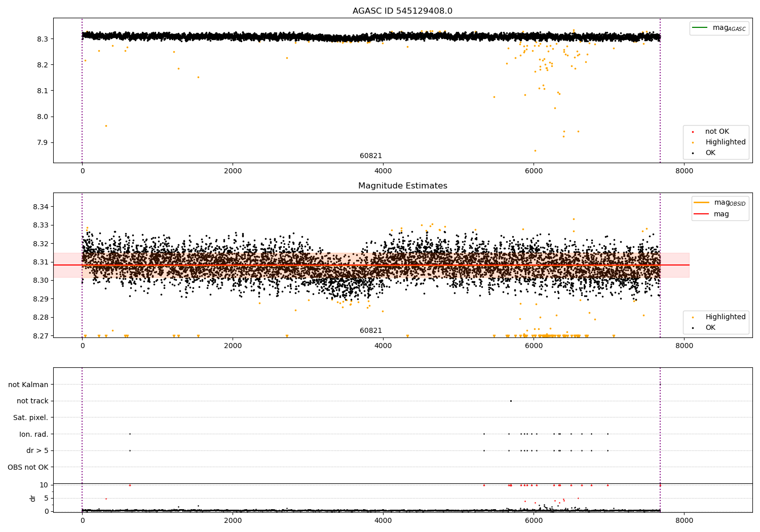Image resolution: width=760 pixels, height=532 pixels.
Task: Click the 8.1 tick on top plot
Action: tap(43, 91)
